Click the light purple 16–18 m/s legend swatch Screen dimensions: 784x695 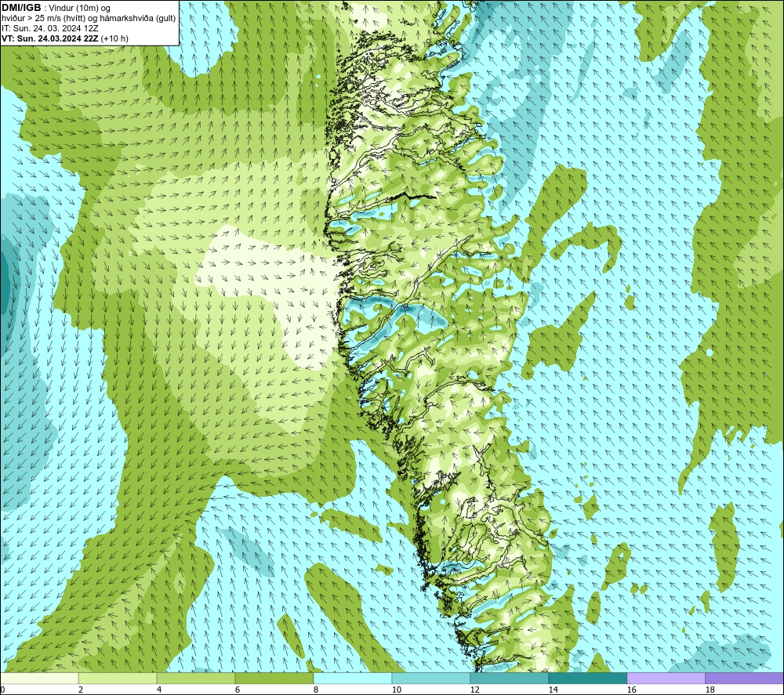666,678
